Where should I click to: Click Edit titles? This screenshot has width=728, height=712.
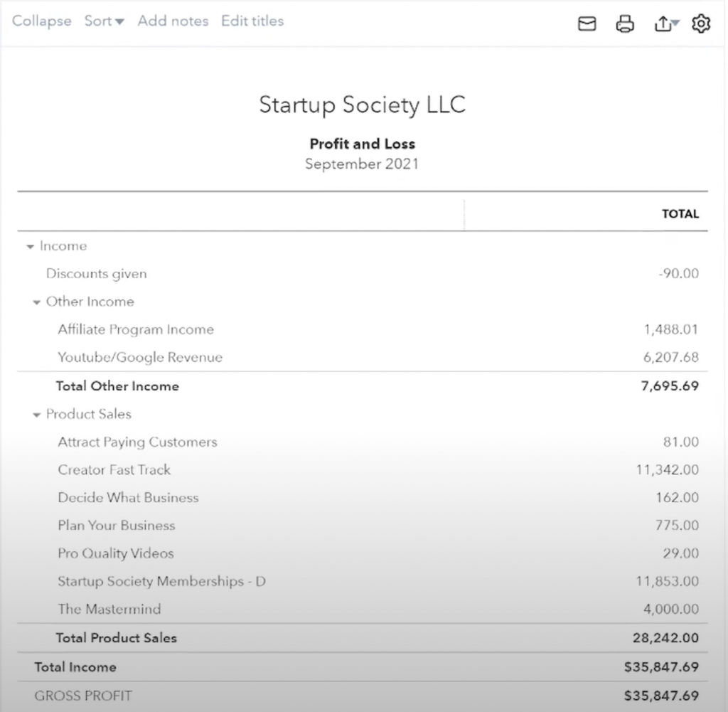[252, 21]
